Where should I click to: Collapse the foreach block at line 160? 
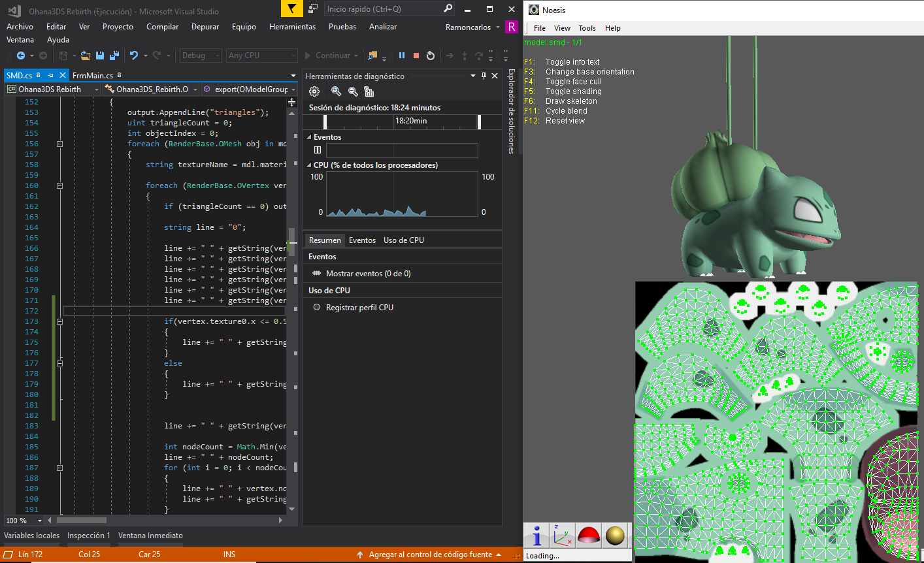click(59, 185)
